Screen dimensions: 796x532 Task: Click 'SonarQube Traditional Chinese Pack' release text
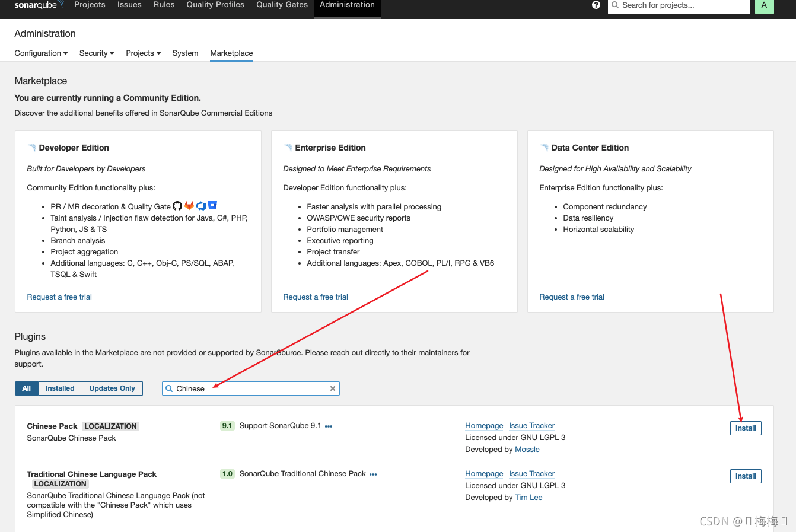(x=303, y=474)
